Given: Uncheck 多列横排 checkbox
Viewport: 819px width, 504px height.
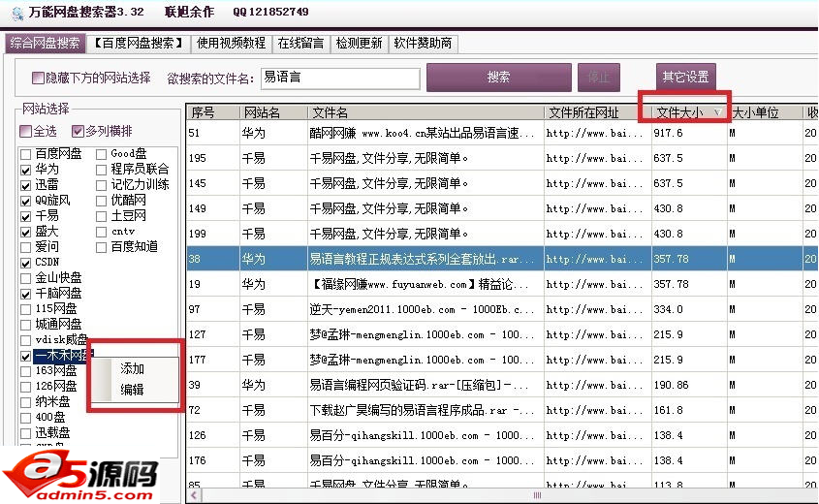Looking at the screenshot, I should click(x=78, y=131).
